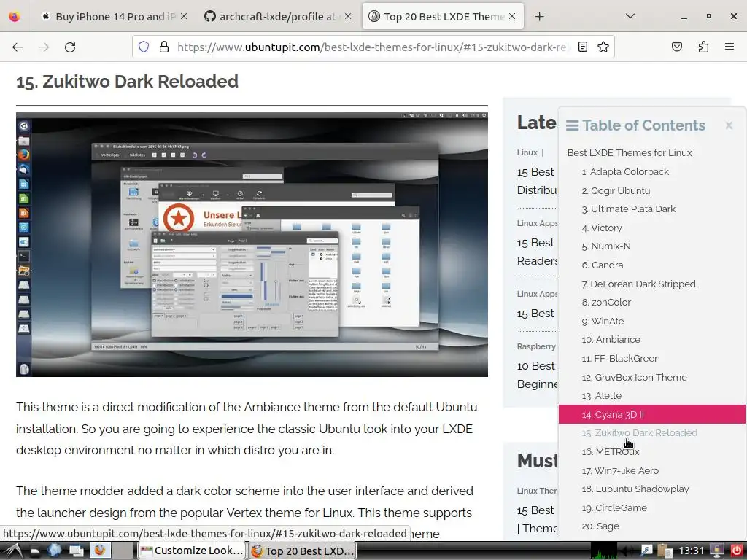Click the Linux category label in sidebar
The width and height of the screenshot is (747, 560).
coord(527,152)
